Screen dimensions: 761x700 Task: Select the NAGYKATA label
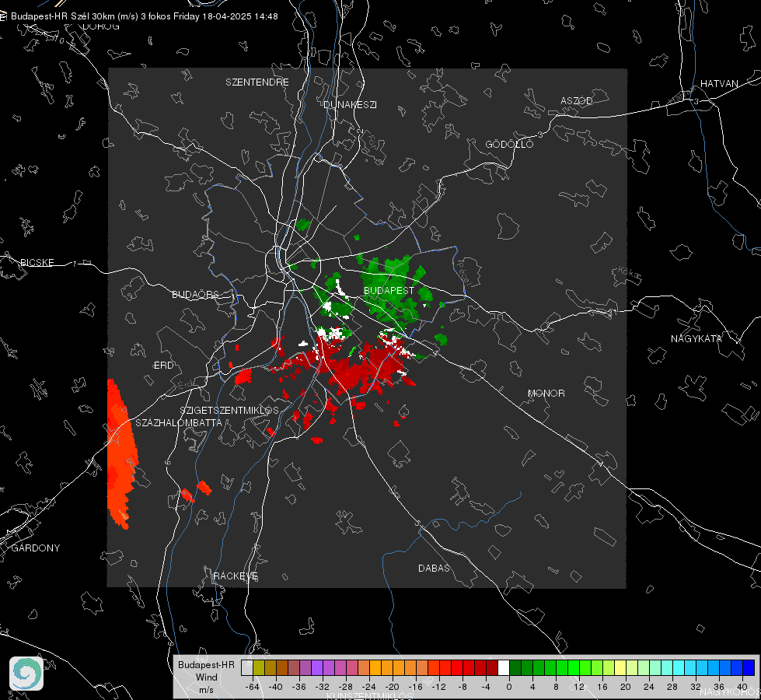click(x=696, y=338)
